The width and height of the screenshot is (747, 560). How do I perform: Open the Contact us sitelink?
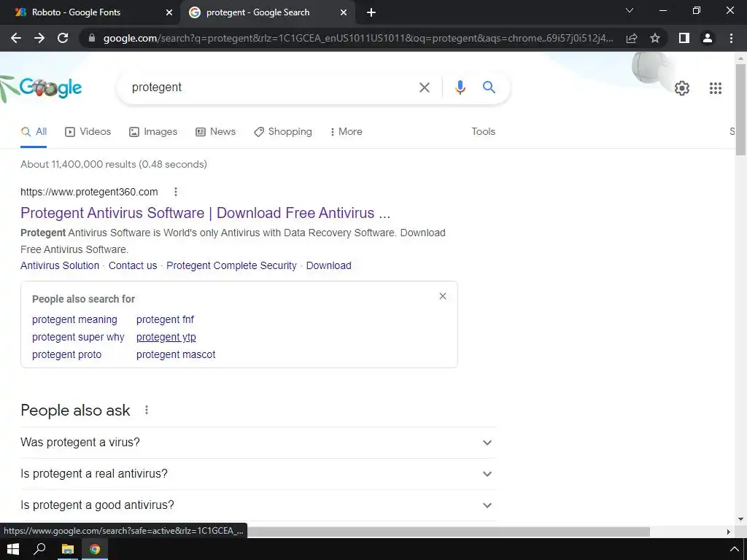click(x=133, y=265)
